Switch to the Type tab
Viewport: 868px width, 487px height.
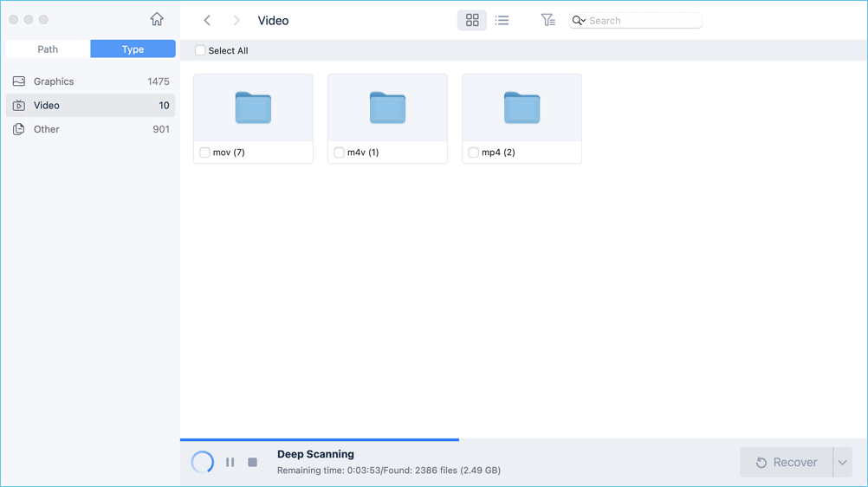click(133, 49)
